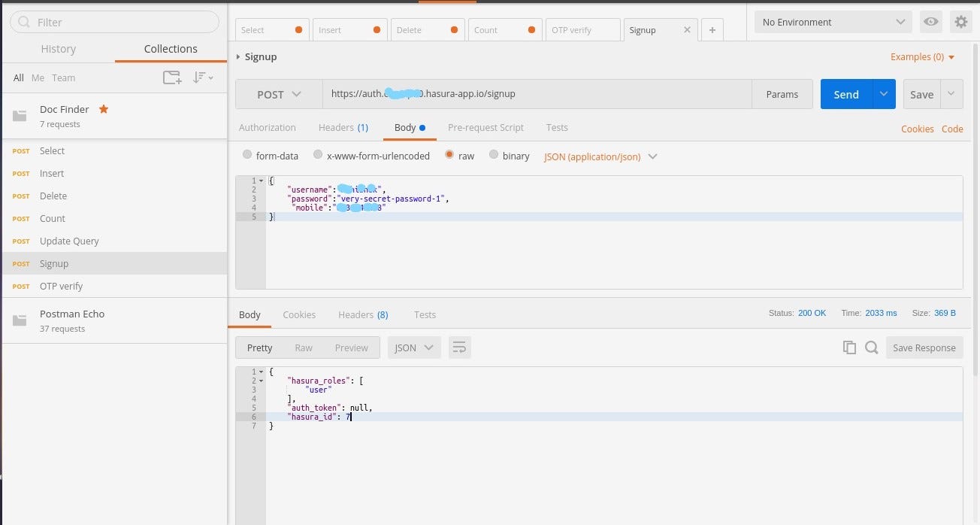Screen dimensions: 980x525
Task: Switch to the Collections tab
Action: (x=171, y=49)
